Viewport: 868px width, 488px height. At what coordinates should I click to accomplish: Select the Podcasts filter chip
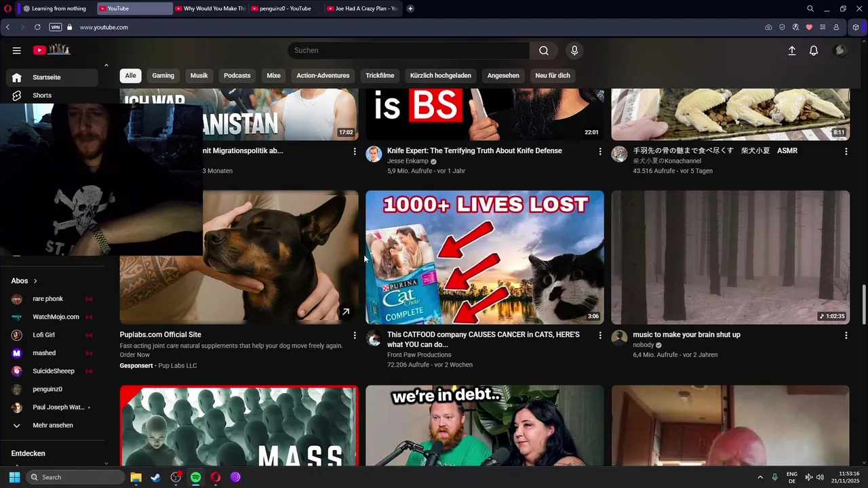pyautogui.click(x=237, y=75)
